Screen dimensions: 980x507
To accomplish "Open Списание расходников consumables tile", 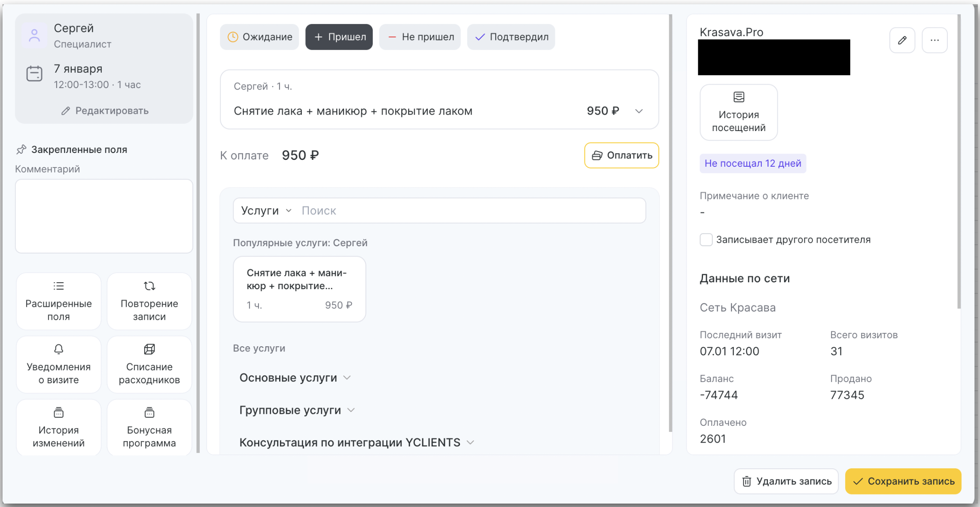I will pos(149,364).
